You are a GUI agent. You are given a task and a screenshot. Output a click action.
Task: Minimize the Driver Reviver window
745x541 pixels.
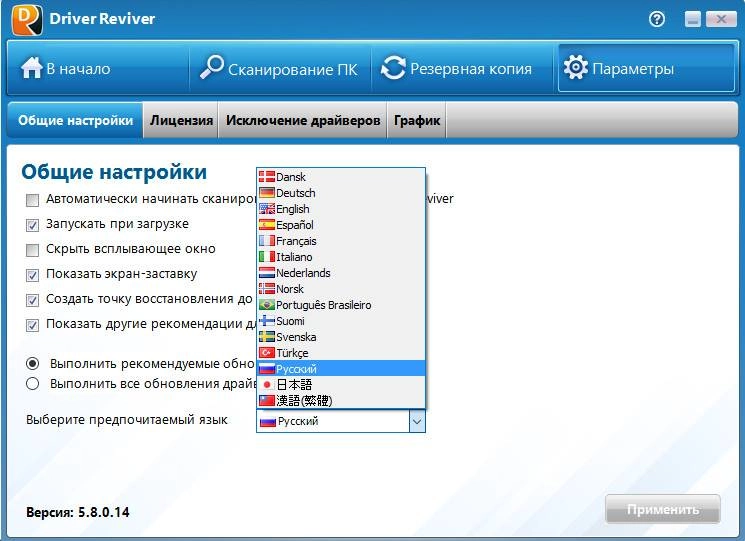692,19
